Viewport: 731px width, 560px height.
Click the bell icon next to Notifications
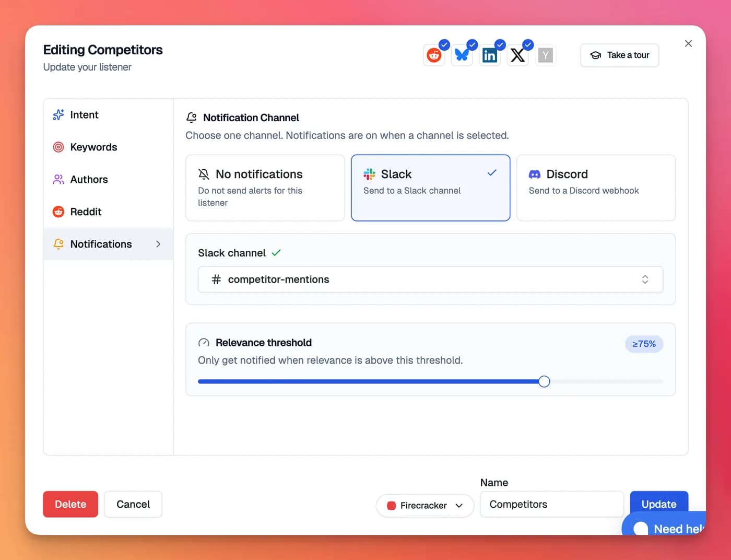pyautogui.click(x=58, y=244)
